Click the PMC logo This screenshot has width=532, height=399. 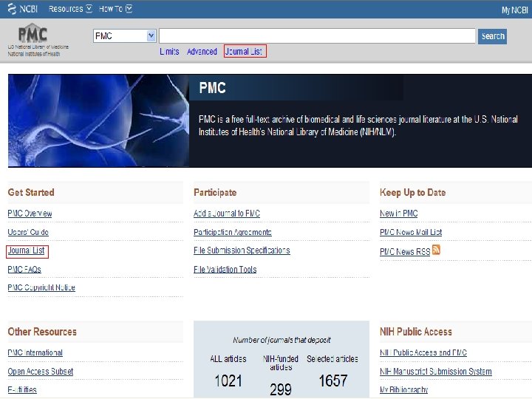pyautogui.click(x=33, y=33)
